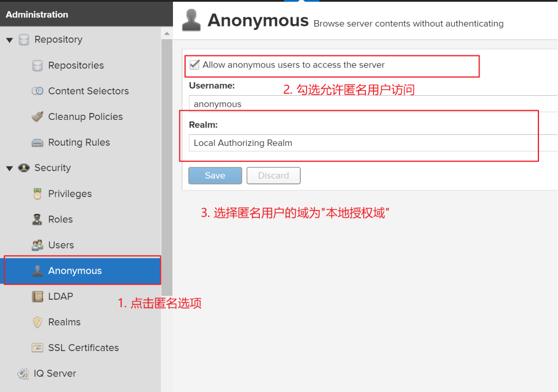The image size is (558, 392).
Task: Click the Repositories icon in sidebar
Action: 37,66
